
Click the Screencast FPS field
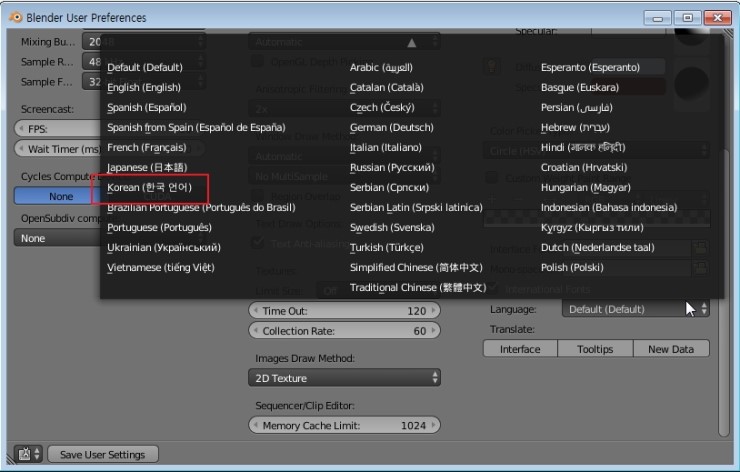pos(57,129)
